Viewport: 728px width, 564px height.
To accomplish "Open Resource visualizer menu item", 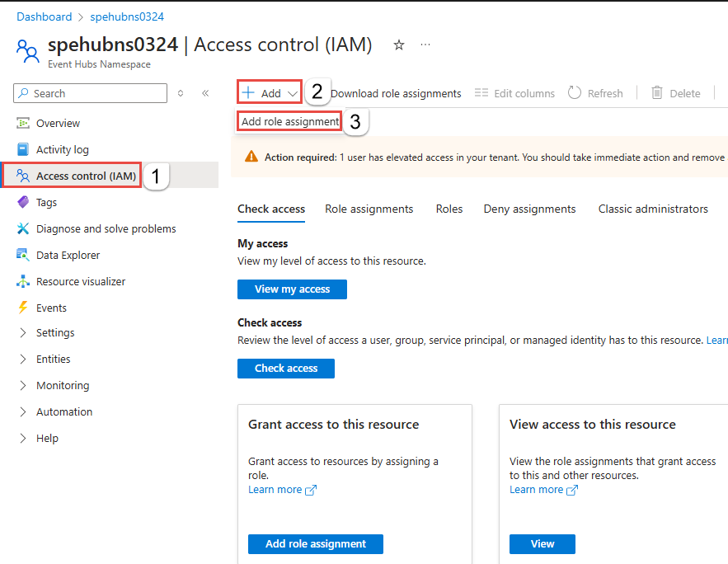I will tap(81, 282).
